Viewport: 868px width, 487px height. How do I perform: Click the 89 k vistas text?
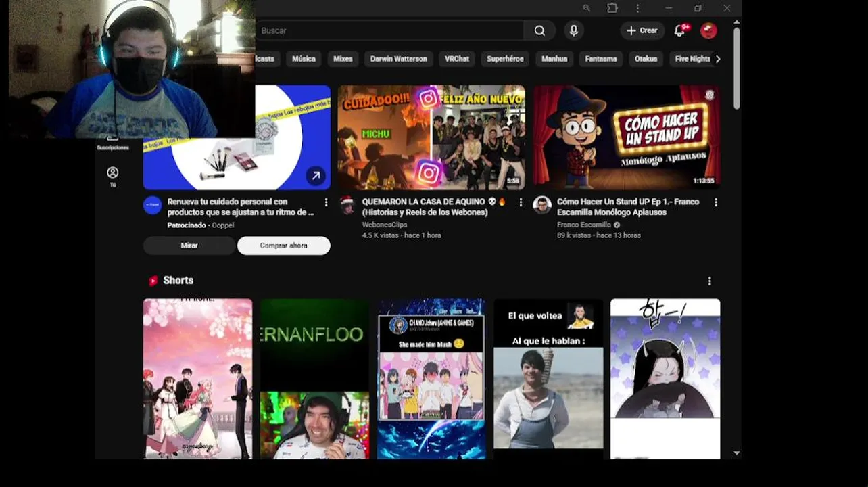(574, 235)
